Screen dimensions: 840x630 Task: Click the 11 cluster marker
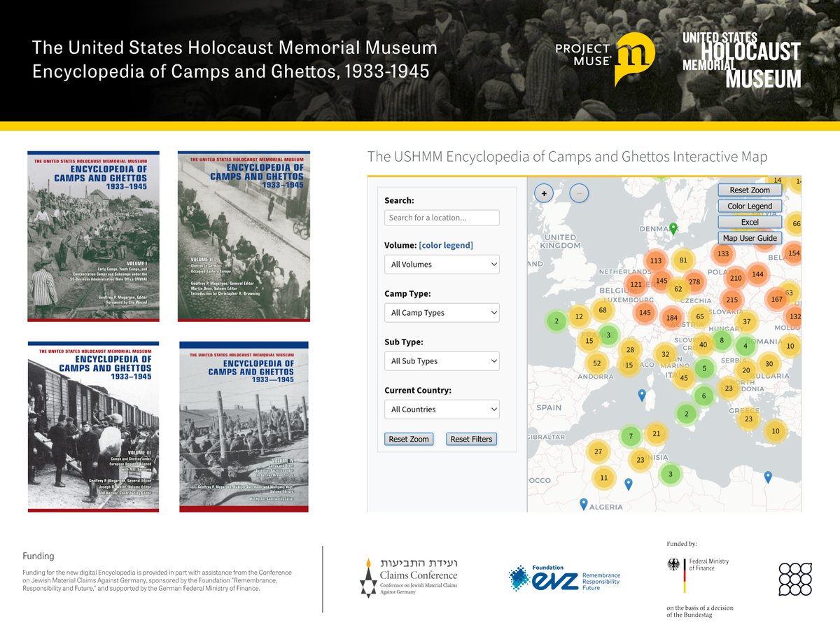click(x=603, y=478)
